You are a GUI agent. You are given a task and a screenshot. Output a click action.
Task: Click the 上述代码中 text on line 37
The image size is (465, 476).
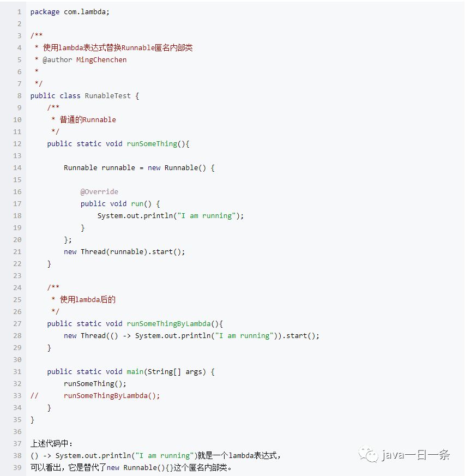[51, 444]
